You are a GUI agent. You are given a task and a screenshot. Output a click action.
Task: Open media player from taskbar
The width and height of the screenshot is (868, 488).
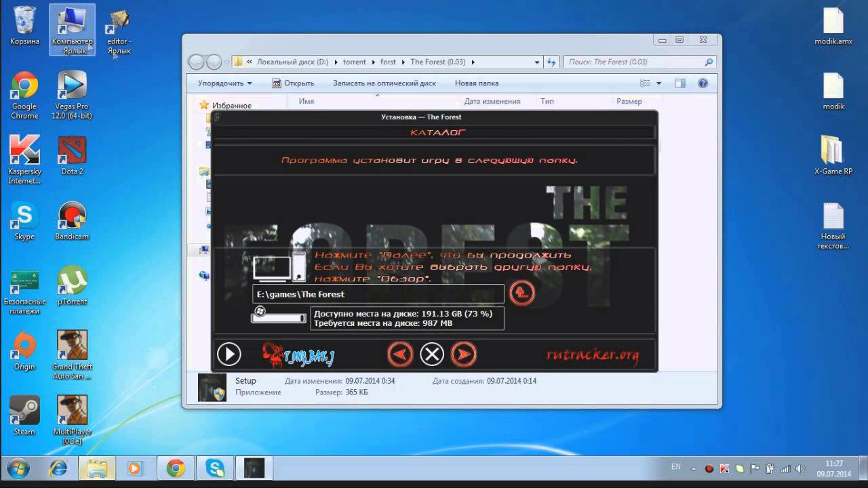(134, 468)
